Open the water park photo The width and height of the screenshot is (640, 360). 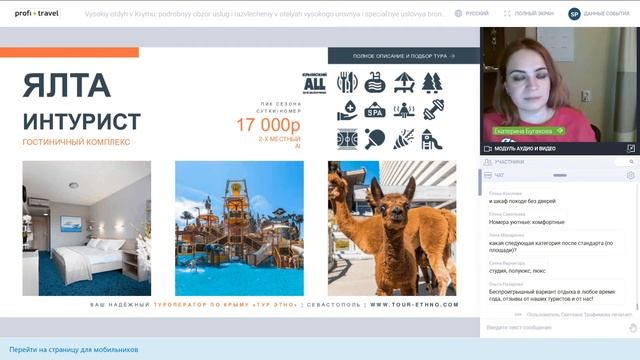[239, 228]
